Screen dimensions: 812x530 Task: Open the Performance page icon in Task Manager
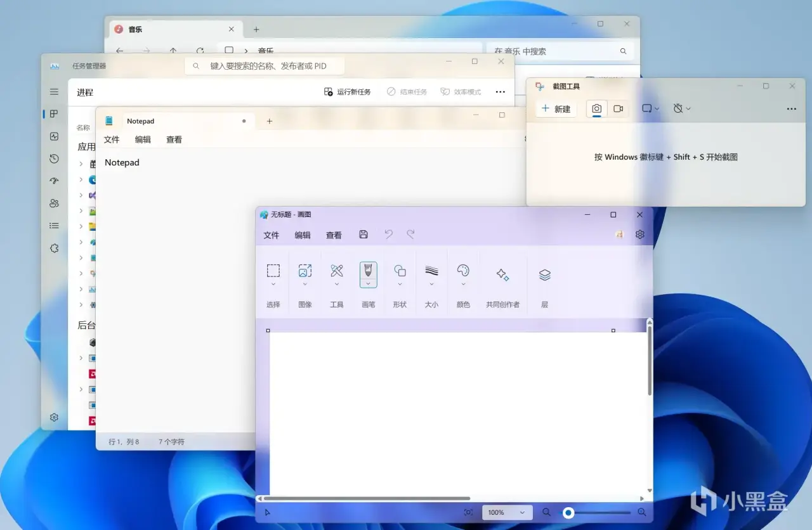pos(54,136)
